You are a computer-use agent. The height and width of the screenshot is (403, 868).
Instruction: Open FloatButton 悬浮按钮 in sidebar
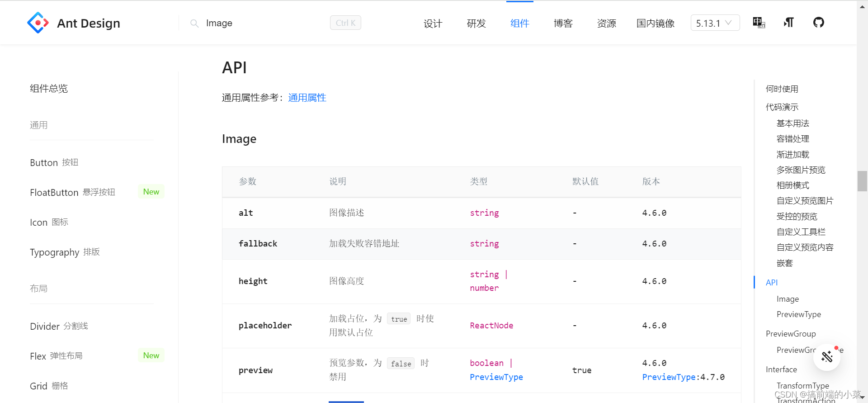(73, 192)
